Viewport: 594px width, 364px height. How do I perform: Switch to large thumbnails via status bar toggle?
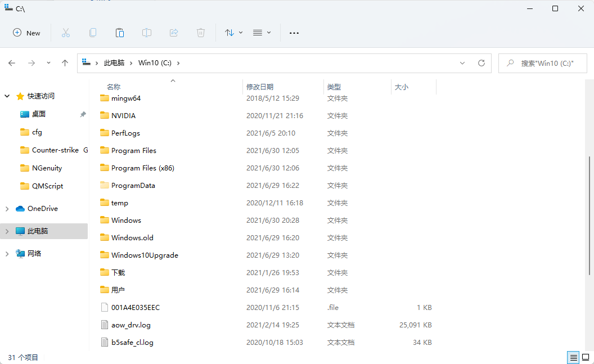585,357
